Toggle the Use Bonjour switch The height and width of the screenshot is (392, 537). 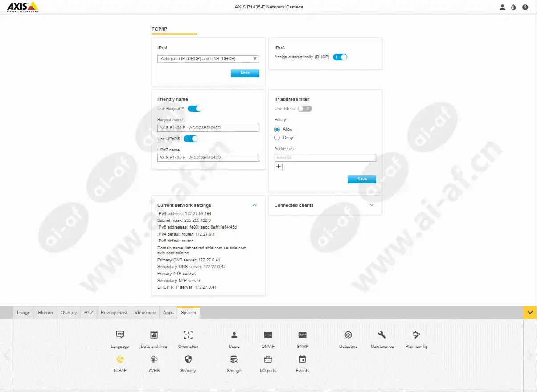point(195,109)
